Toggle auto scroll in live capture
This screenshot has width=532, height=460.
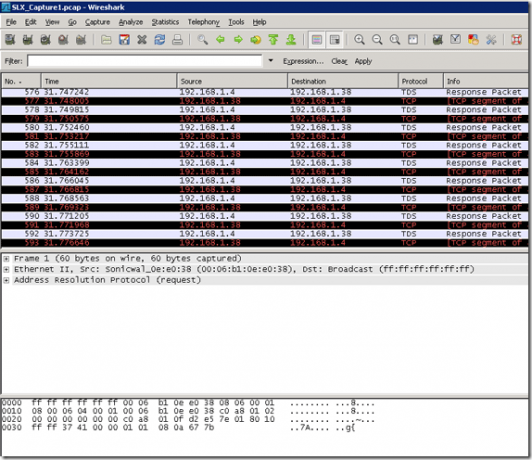coord(335,40)
